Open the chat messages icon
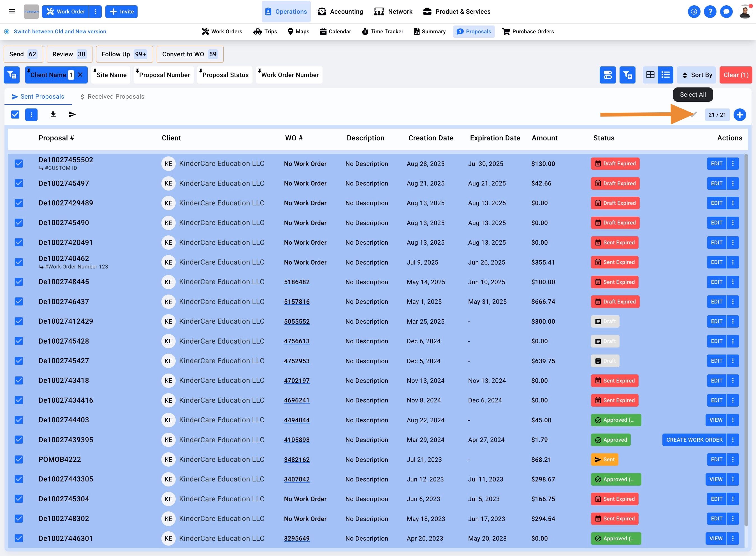This screenshot has height=556, width=756. point(726,11)
